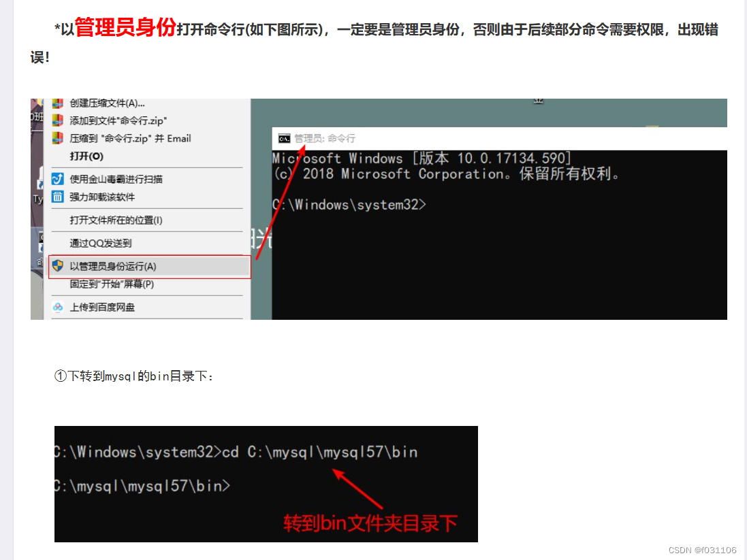Click the ①下转到mysql的bin目录下 text
The height and width of the screenshot is (560, 747).
(x=134, y=376)
